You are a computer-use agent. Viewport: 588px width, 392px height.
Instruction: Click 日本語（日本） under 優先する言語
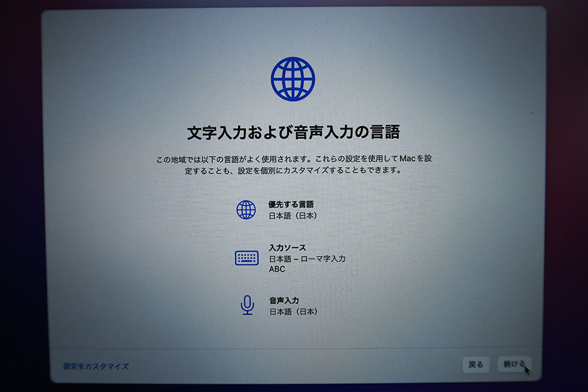(293, 216)
